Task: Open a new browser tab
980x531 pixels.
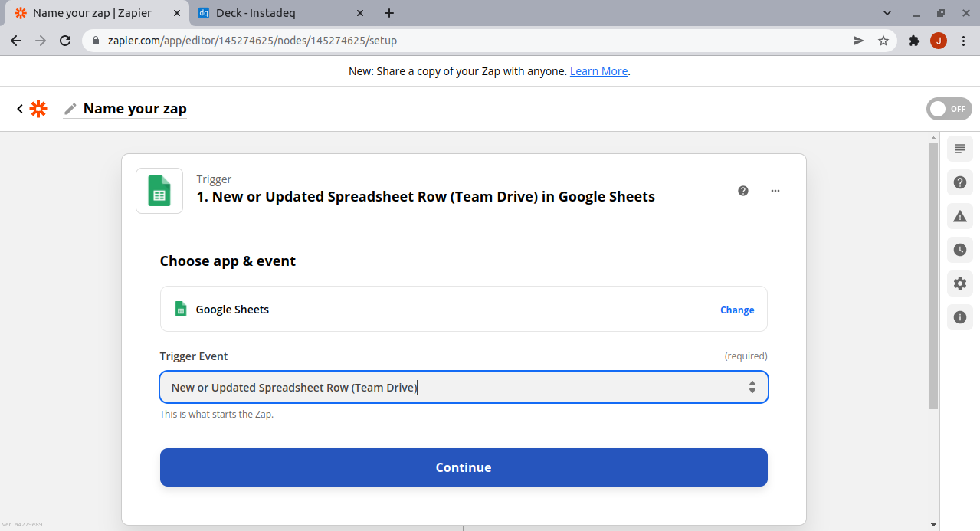Action: pyautogui.click(x=389, y=13)
